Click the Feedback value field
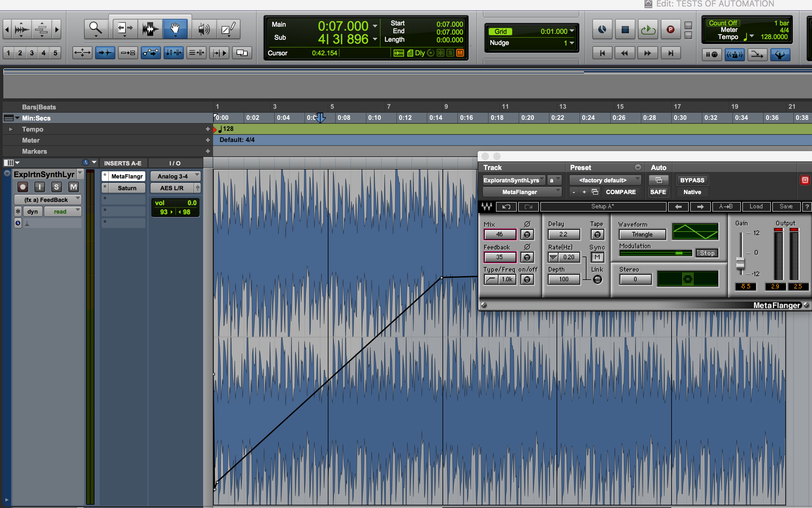The height and width of the screenshot is (508, 812). pyautogui.click(x=500, y=257)
